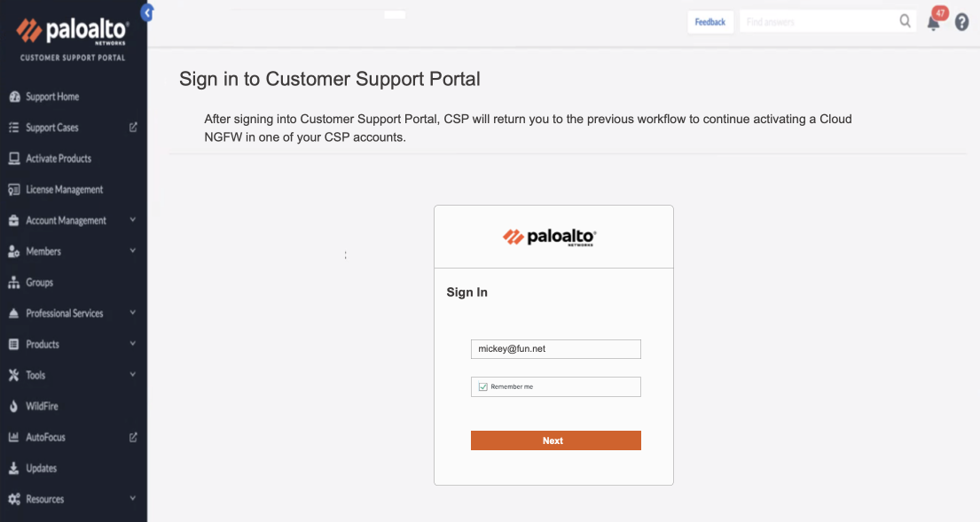Click the Updates download icon
The height and width of the screenshot is (522, 980).
coord(13,468)
